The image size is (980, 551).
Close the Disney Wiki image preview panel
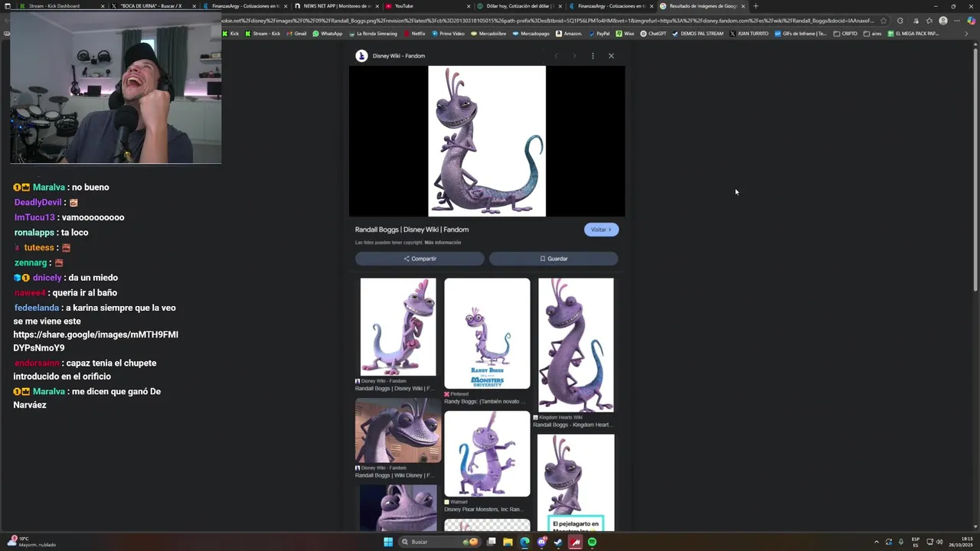point(611,56)
